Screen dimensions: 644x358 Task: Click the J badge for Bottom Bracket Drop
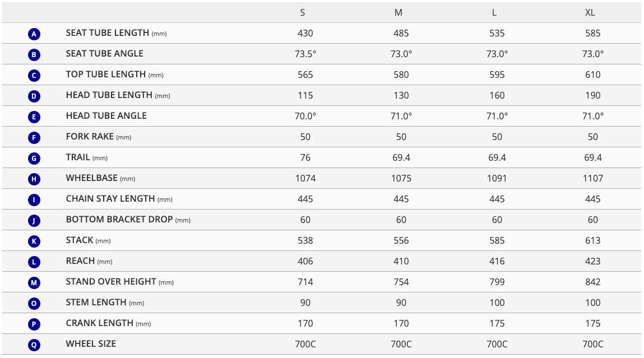[x=34, y=220]
